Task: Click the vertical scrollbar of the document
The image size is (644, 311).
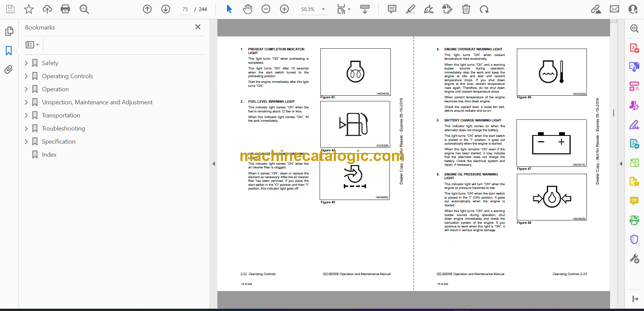Action: [613, 113]
